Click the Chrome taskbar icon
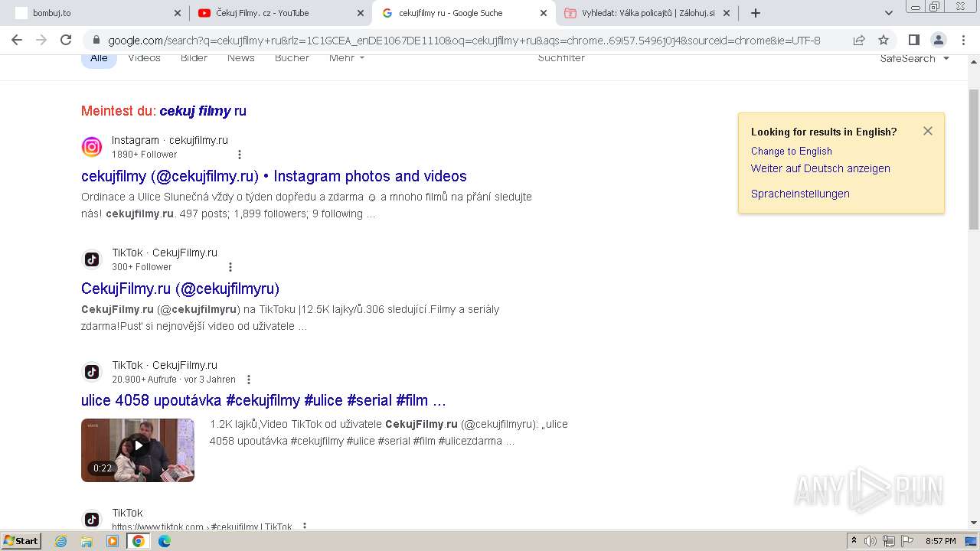Viewport: 980px width, 551px height. [138, 541]
